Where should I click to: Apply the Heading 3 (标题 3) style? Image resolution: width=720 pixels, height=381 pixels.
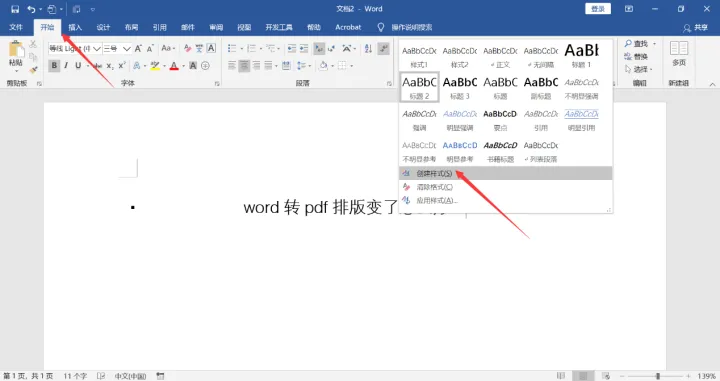[x=460, y=87]
